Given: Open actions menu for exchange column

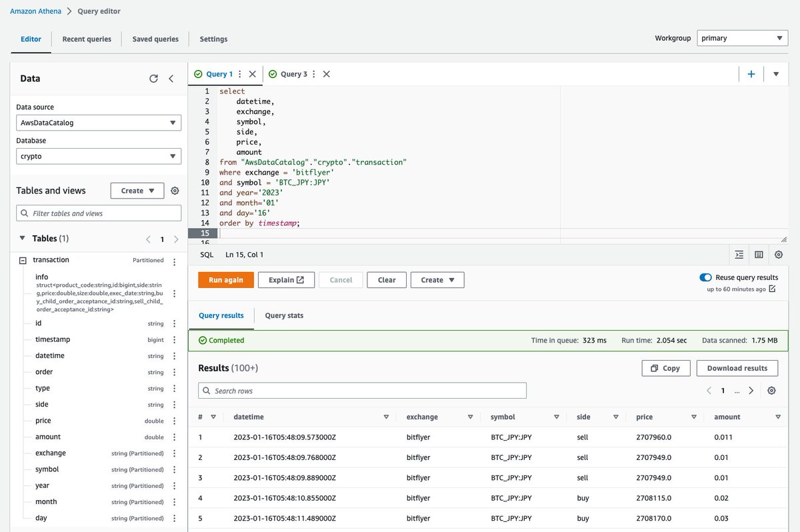Looking at the screenshot, I should click(x=175, y=453).
